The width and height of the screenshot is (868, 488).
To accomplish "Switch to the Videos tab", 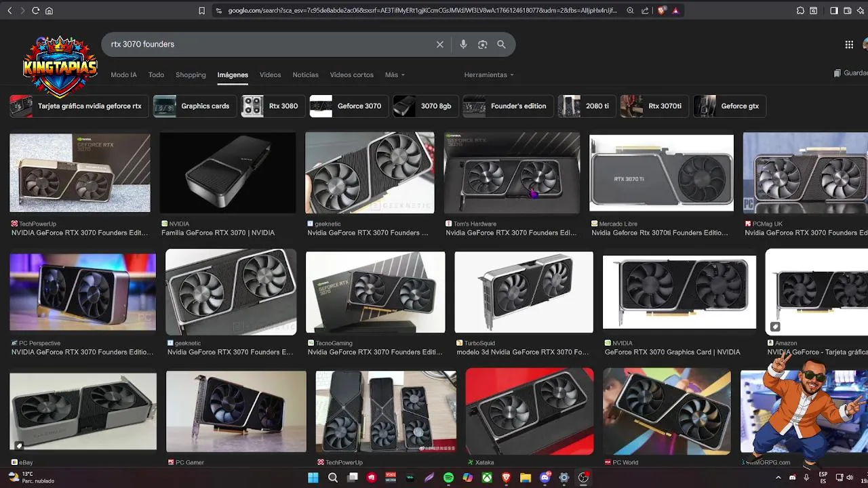I will click(270, 75).
